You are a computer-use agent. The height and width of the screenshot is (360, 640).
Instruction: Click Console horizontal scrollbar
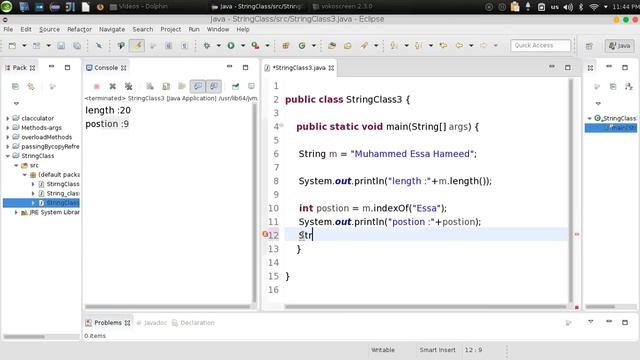(x=167, y=307)
